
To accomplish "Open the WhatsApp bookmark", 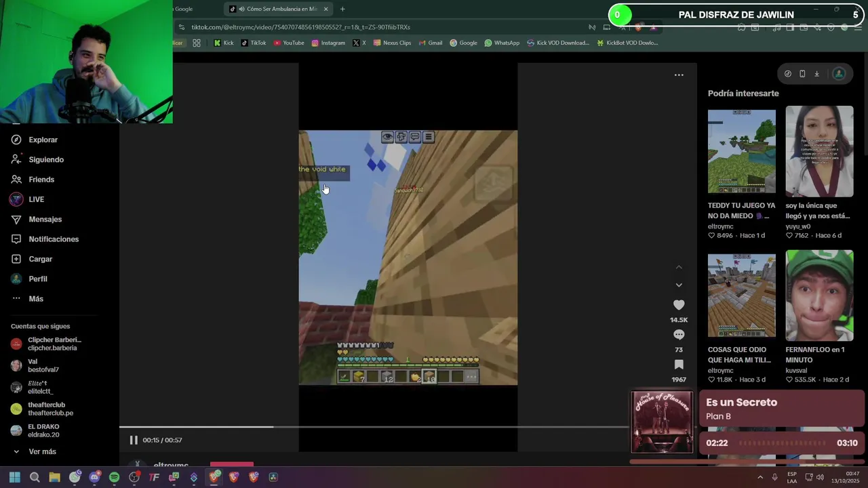I will (502, 43).
